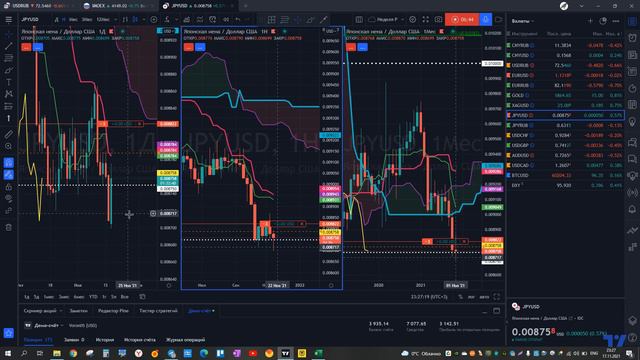Open the Strategy Tester tab

(x=158, y=311)
